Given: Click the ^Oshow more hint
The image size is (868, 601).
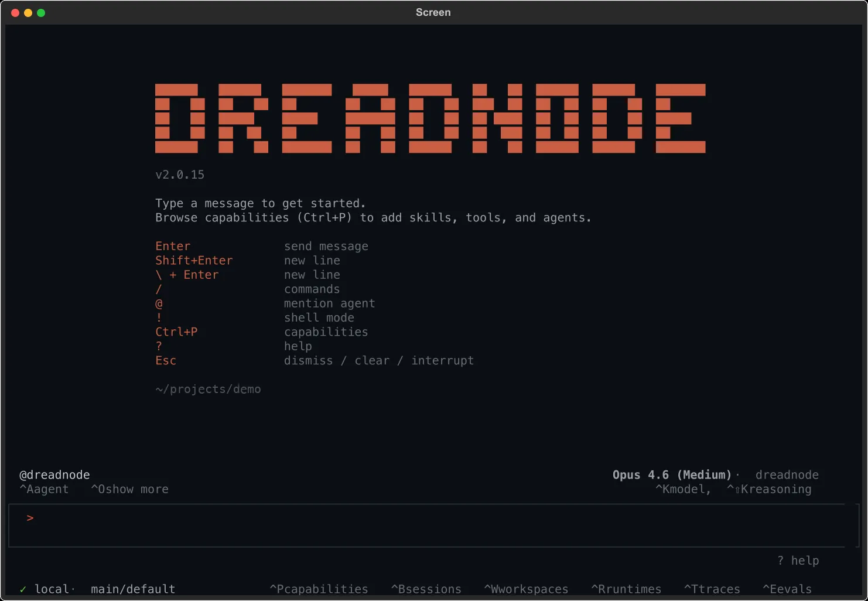Looking at the screenshot, I should pyautogui.click(x=129, y=489).
